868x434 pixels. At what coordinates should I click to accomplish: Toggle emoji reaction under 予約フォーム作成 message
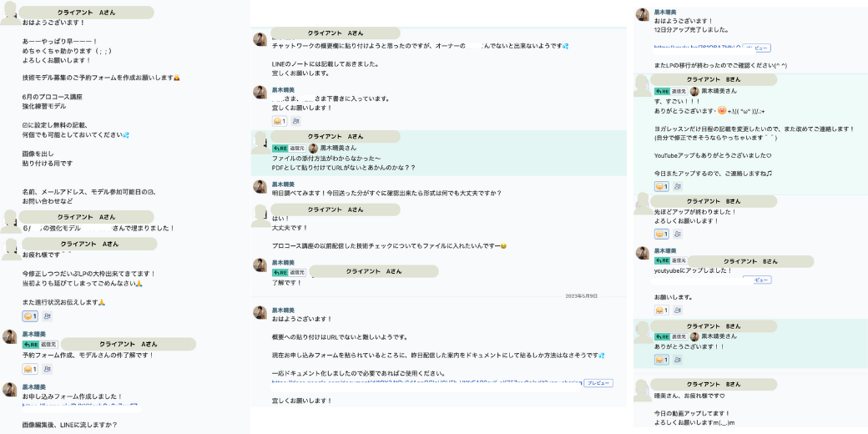coord(30,369)
